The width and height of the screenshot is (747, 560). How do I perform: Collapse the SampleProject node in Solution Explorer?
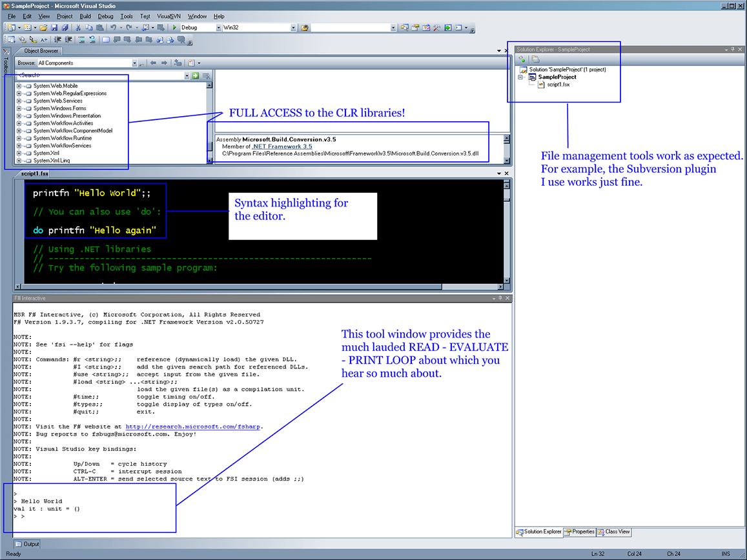pos(521,77)
